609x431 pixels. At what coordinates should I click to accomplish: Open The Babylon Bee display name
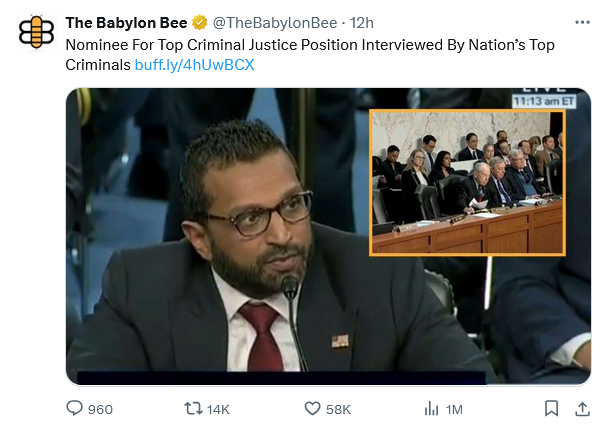pyautogui.click(x=126, y=23)
